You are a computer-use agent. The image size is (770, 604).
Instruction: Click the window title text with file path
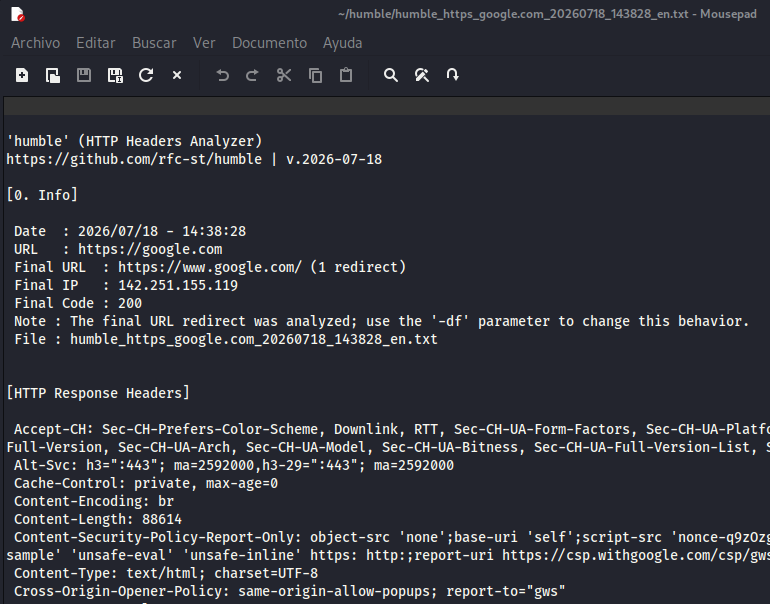pyautogui.click(x=547, y=14)
